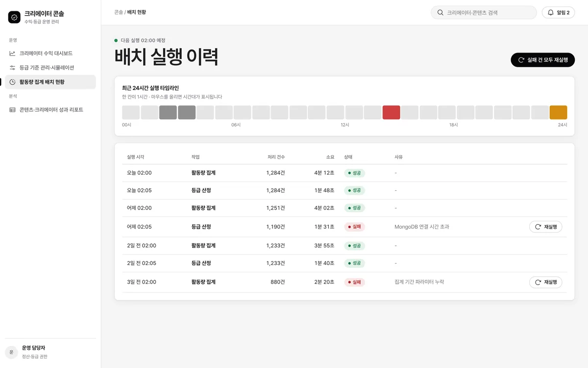Click the 2일 전 02:00 cell

[142, 245]
